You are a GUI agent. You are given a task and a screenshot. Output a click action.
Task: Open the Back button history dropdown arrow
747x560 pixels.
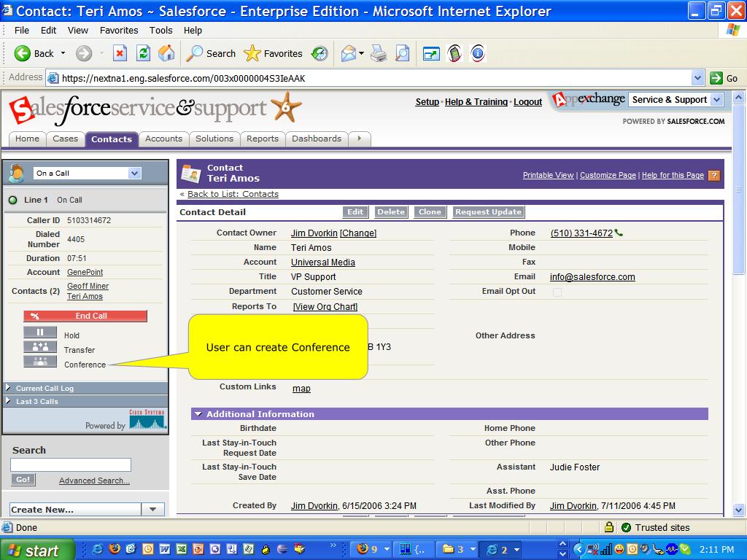pos(63,53)
